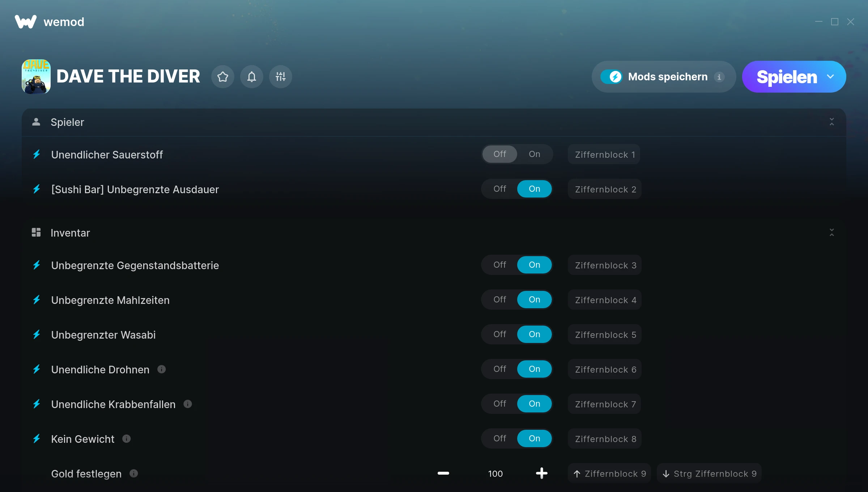
Task: Edit the increase hotkey Ziffernblock 9
Action: pyautogui.click(x=609, y=474)
